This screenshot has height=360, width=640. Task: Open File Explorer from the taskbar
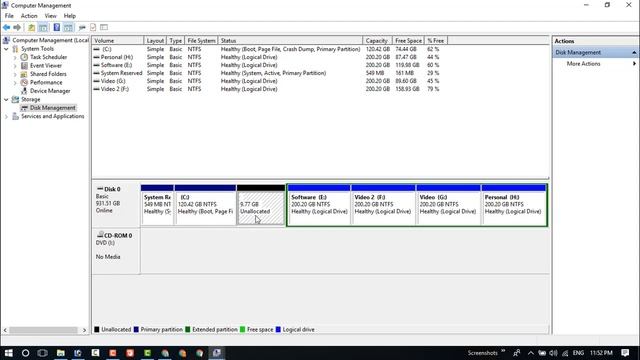coord(60,353)
